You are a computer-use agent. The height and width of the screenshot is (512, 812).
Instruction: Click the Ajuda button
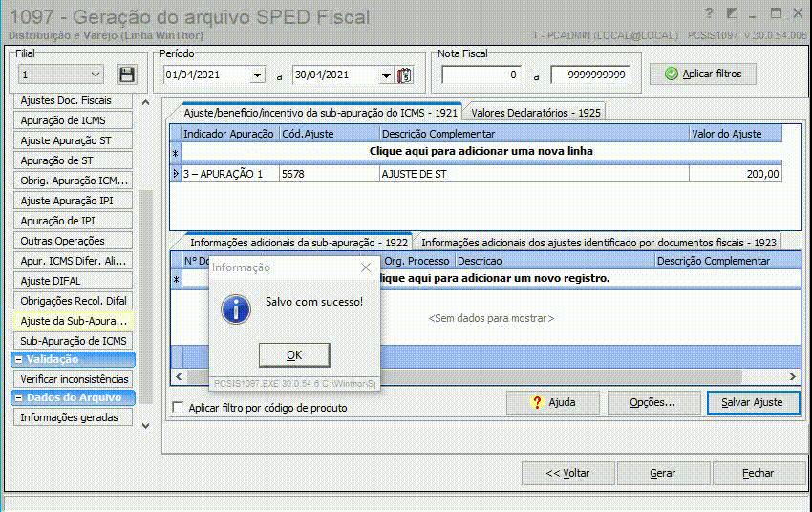[552, 402]
